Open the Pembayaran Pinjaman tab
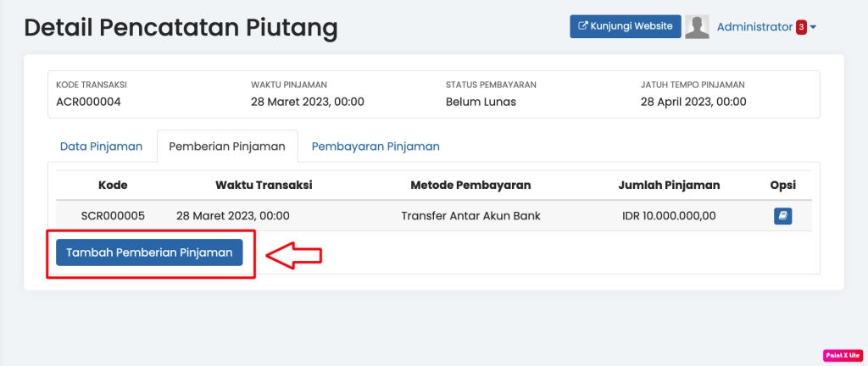The image size is (868, 366). [376, 147]
